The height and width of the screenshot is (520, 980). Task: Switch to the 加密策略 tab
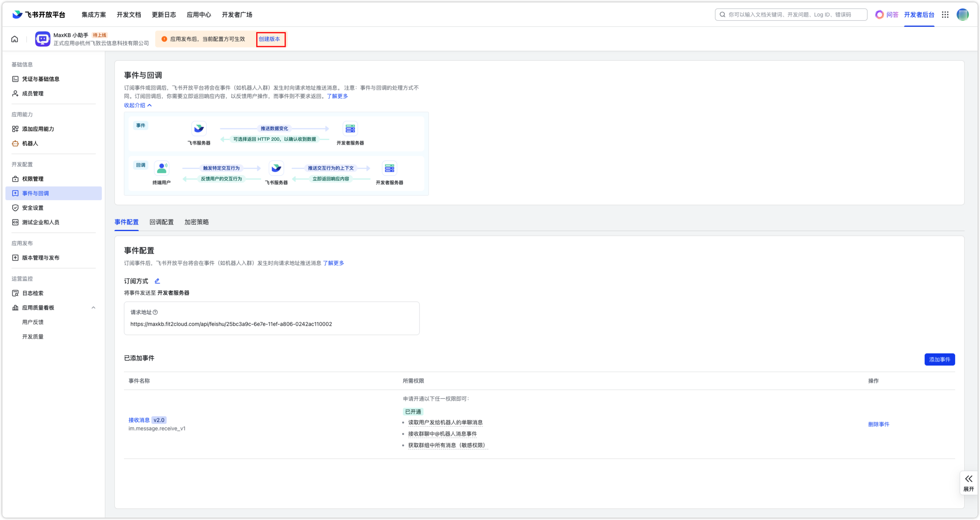pos(196,222)
